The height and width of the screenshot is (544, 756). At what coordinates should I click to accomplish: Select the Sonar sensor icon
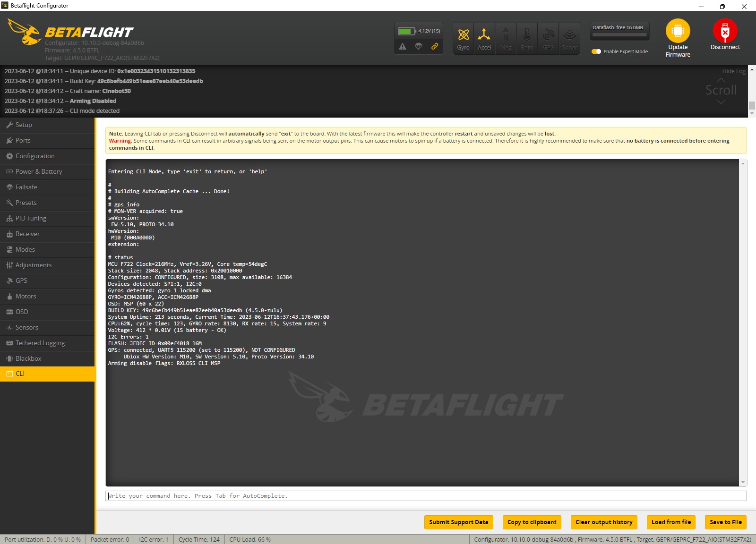click(569, 38)
